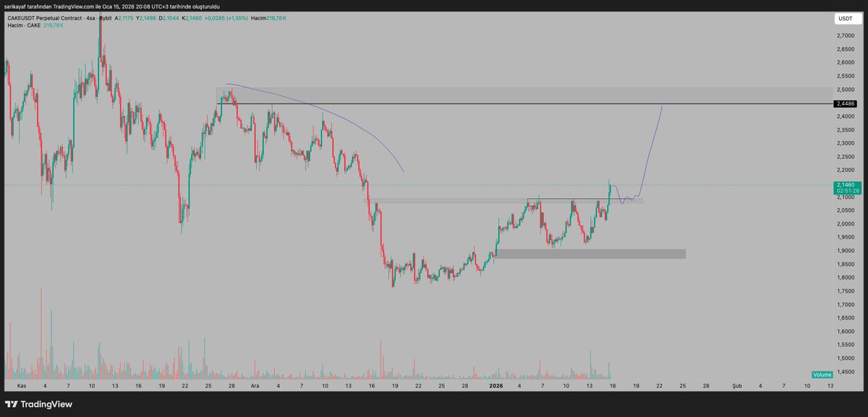Click the snapshot caption mentioning sarikayaf
This screenshot has height=417, width=868.
(112, 7)
